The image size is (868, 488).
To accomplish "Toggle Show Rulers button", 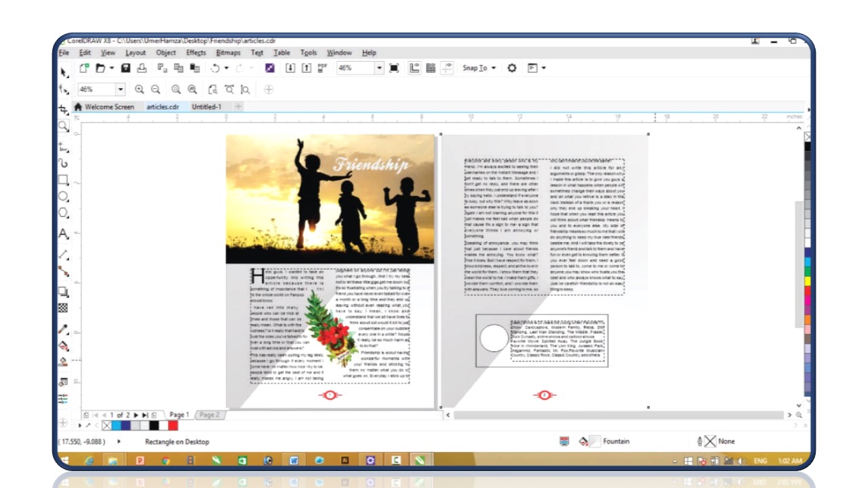I will 414,68.
